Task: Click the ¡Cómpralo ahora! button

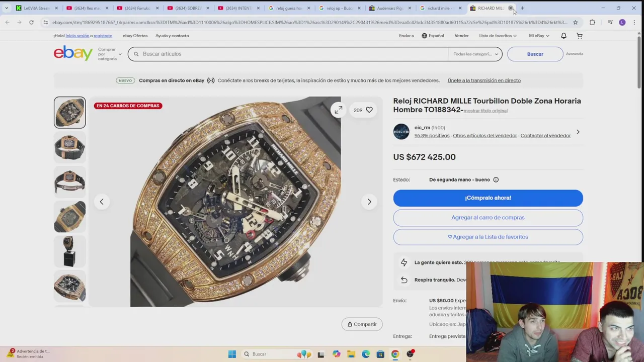Action: [x=488, y=198]
